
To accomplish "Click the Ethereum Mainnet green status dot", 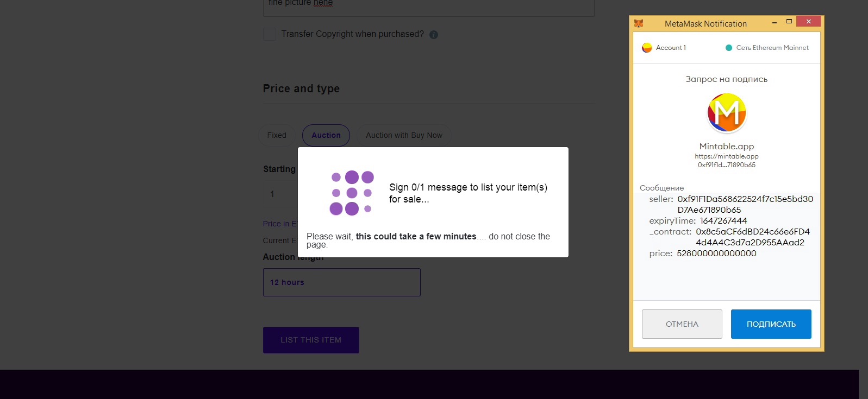I will [729, 48].
